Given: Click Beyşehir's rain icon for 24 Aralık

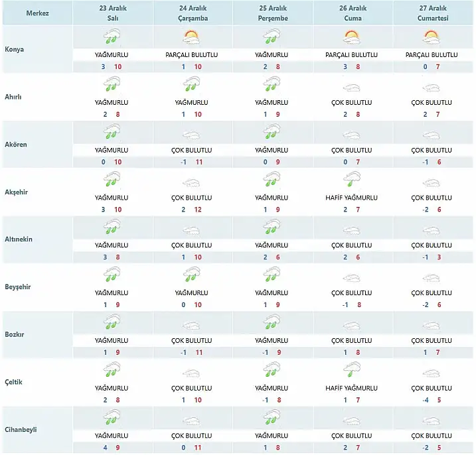Looking at the screenshot, I should click(191, 275).
